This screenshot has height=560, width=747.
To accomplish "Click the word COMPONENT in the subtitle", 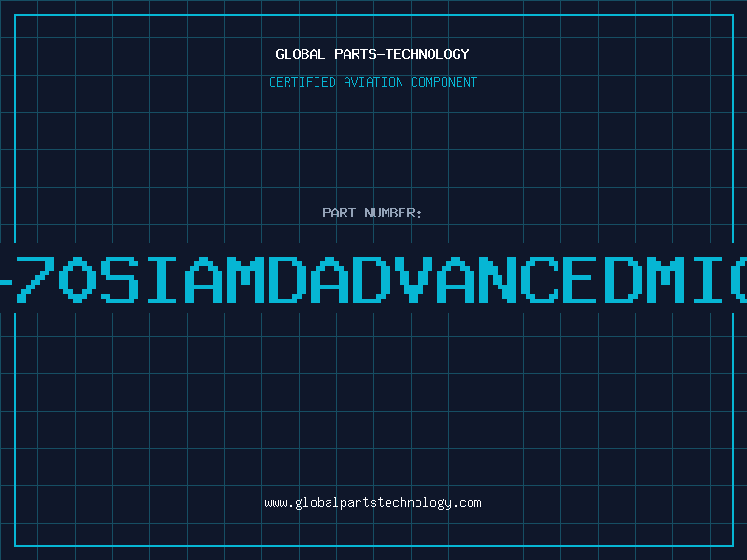I will click(444, 82).
